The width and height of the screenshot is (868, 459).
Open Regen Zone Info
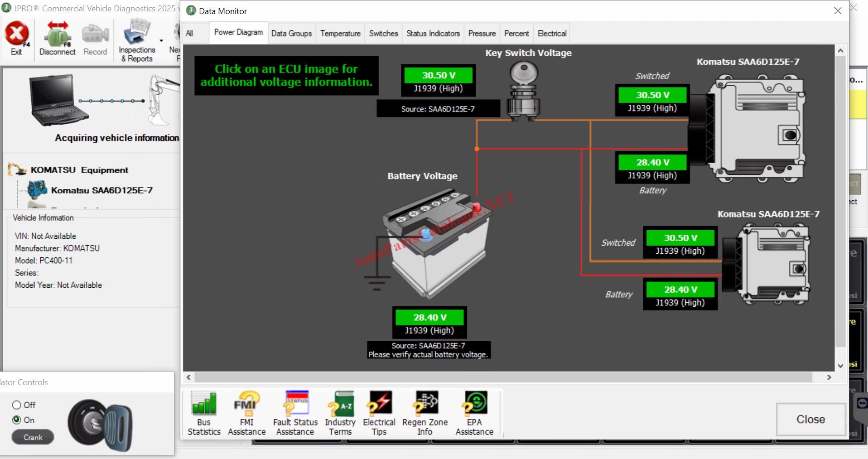425,403
